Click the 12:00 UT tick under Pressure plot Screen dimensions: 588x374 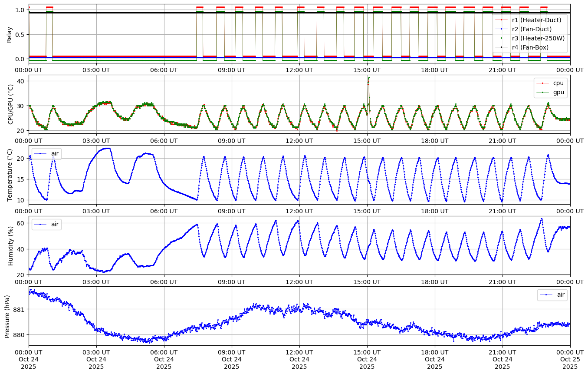(x=299, y=352)
